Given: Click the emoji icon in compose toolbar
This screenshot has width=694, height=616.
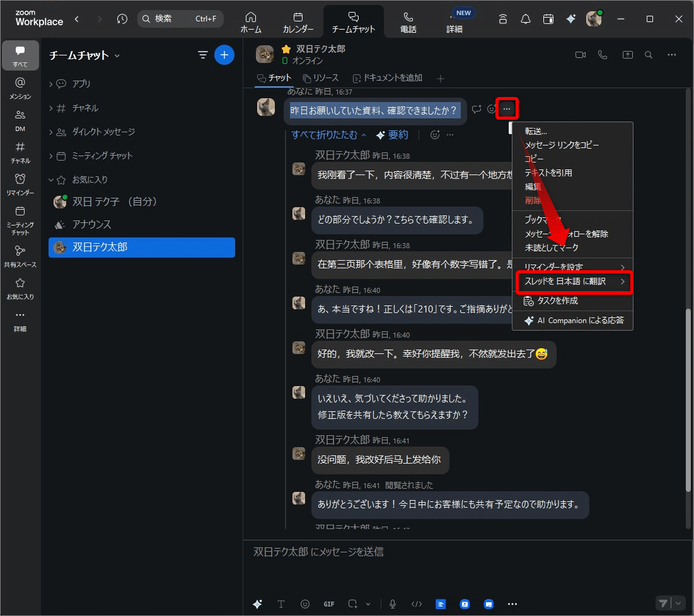Looking at the screenshot, I should click(x=305, y=604).
